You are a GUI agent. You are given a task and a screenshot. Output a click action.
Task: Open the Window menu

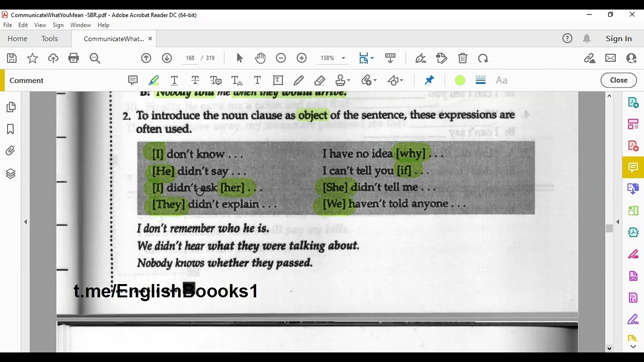pyautogui.click(x=80, y=25)
